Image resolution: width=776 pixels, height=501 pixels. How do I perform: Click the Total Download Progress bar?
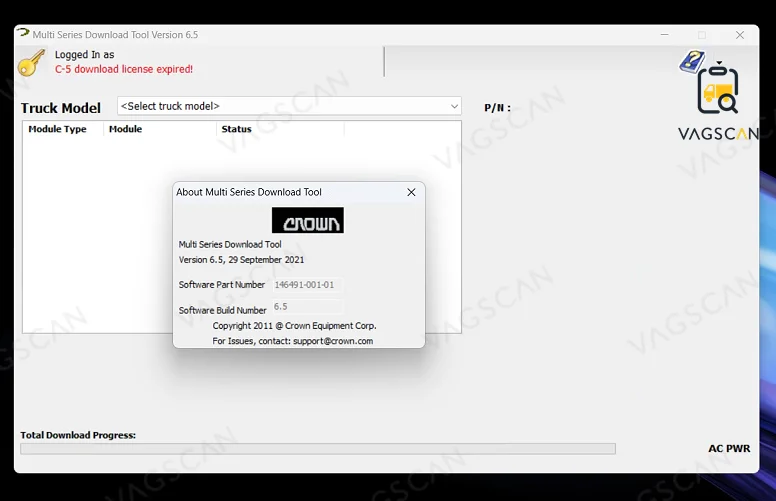click(x=318, y=449)
